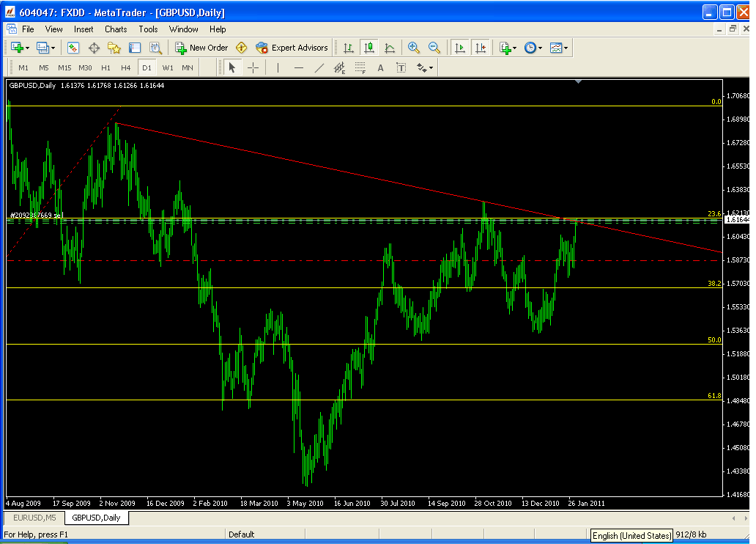This screenshot has height=544, width=756.
Task: Expand the periodicity clock dropdown
Action: [533, 48]
